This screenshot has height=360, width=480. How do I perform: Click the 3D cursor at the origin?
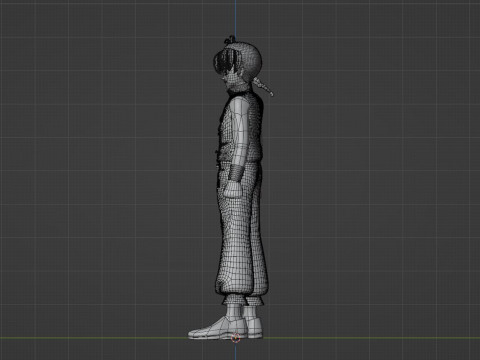(235, 338)
